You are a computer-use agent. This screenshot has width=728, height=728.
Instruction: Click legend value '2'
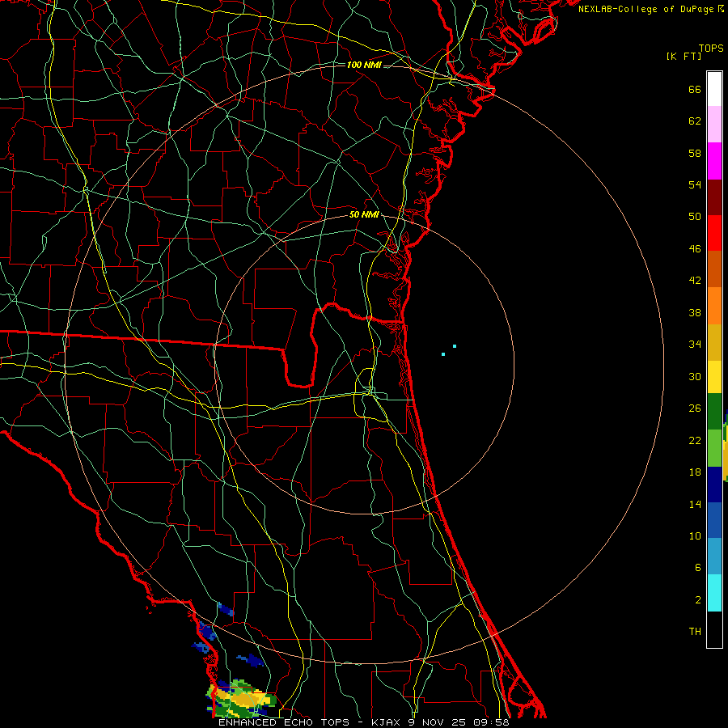click(697, 600)
